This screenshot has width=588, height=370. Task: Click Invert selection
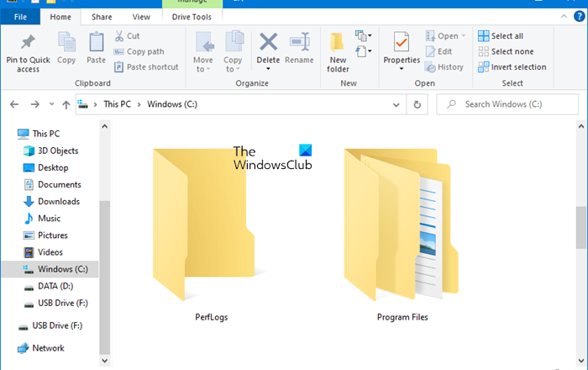(512, 67)
